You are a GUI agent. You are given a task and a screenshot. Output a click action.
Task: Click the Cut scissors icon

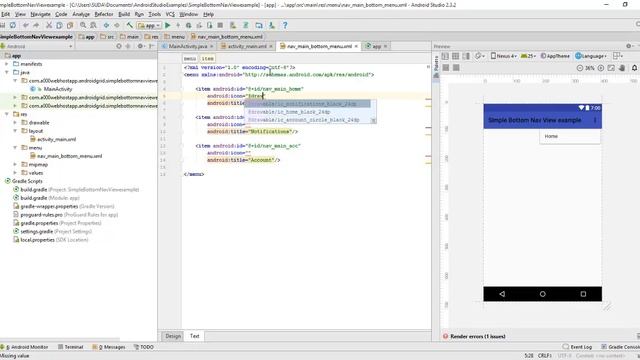pyautogui.click(x=49, y=25)
